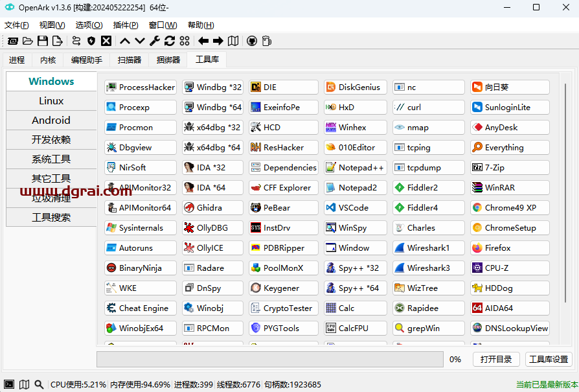Launch Fiddler4 tool
The height and width of the screenshot is (392, 579).
(x=429, y=207)
